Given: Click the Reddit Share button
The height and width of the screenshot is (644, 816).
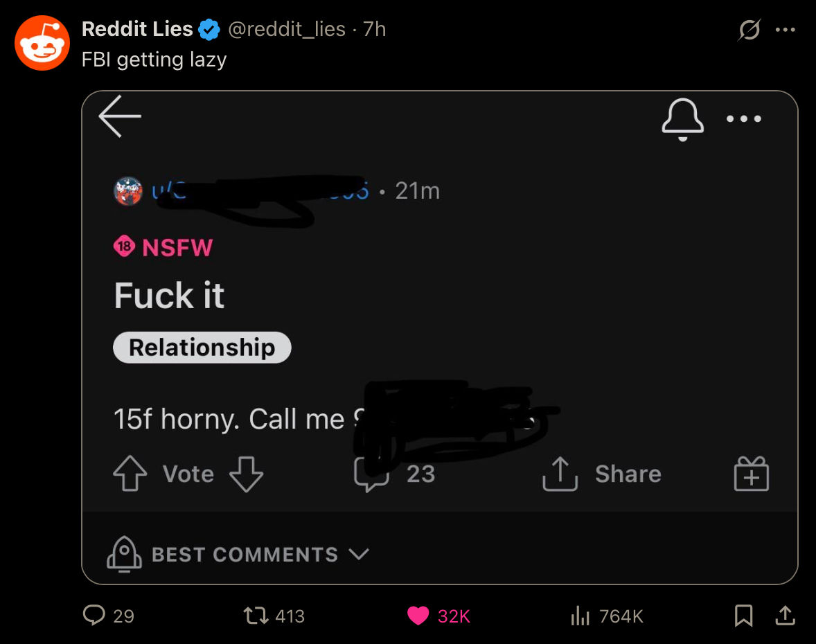Looking at the screenshot, I should click(601, 474).
